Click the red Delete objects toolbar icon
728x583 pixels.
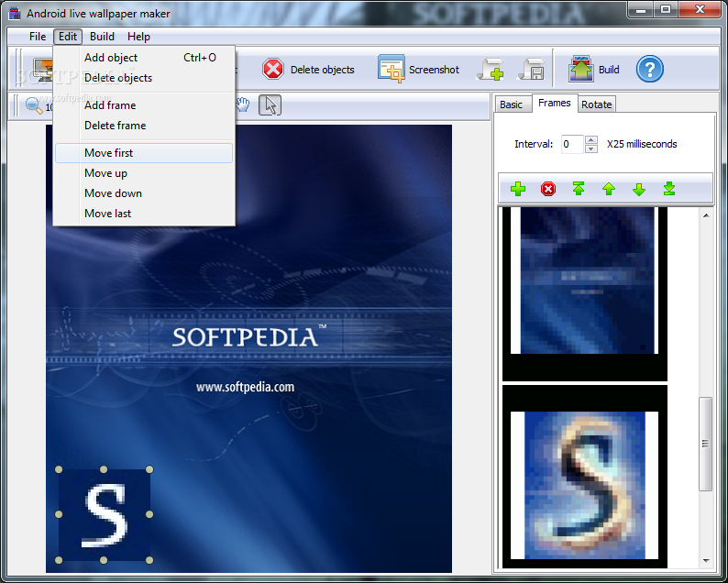(x=273, y=70)
